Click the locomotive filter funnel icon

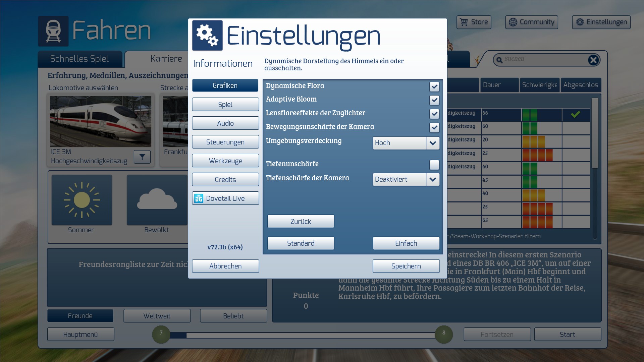point(142,157)
